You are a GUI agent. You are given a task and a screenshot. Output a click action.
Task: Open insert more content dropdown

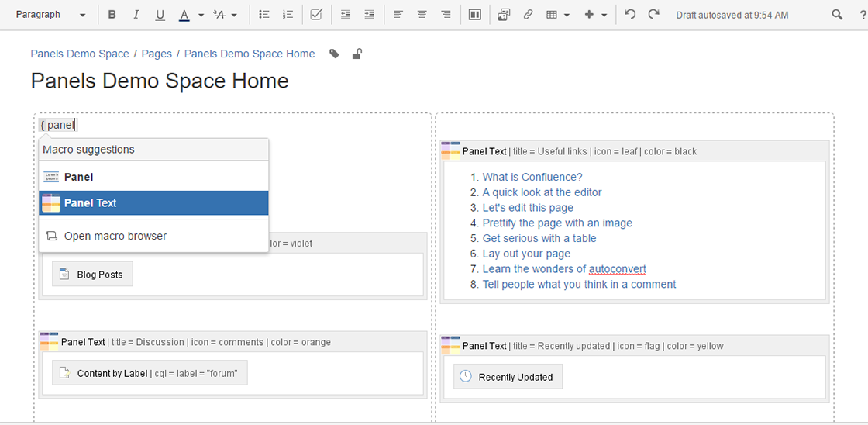596,15
